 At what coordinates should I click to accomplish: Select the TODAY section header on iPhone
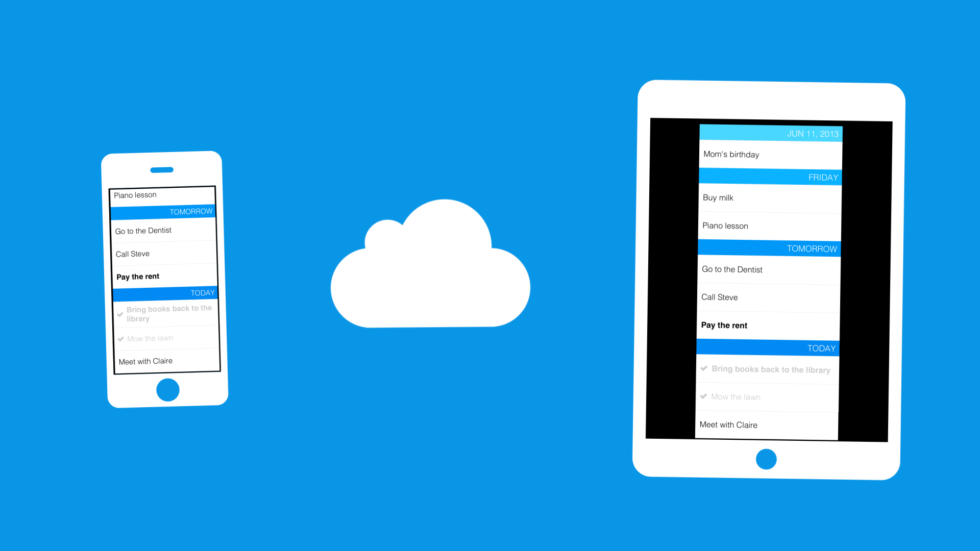(164, 293)
